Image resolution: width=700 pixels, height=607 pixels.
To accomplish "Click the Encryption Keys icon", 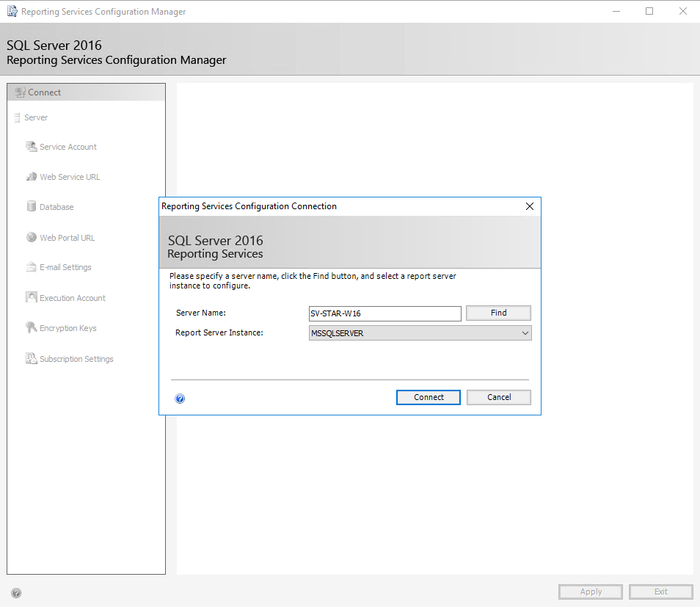I will [x=32, y=327].
